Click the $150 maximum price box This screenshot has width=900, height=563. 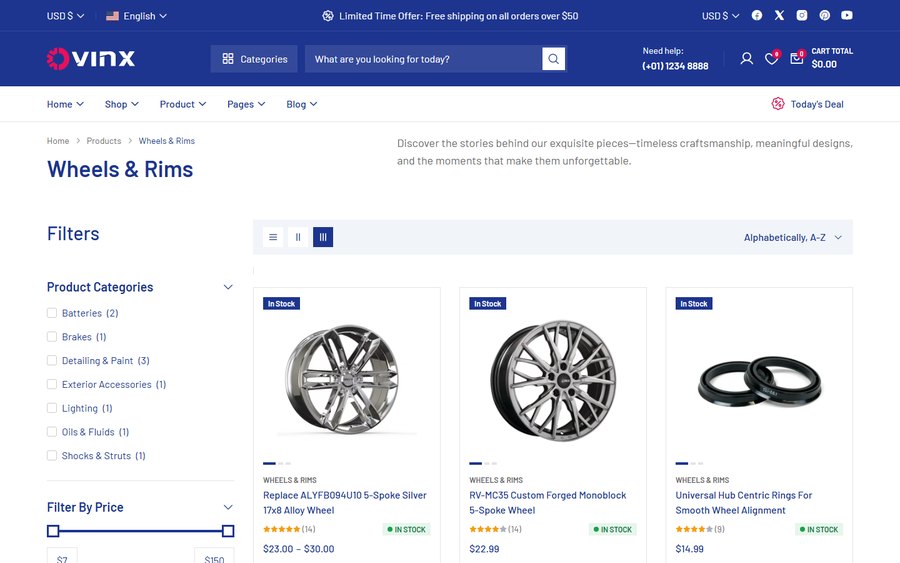pyautogui.click(x=214, y=556)
